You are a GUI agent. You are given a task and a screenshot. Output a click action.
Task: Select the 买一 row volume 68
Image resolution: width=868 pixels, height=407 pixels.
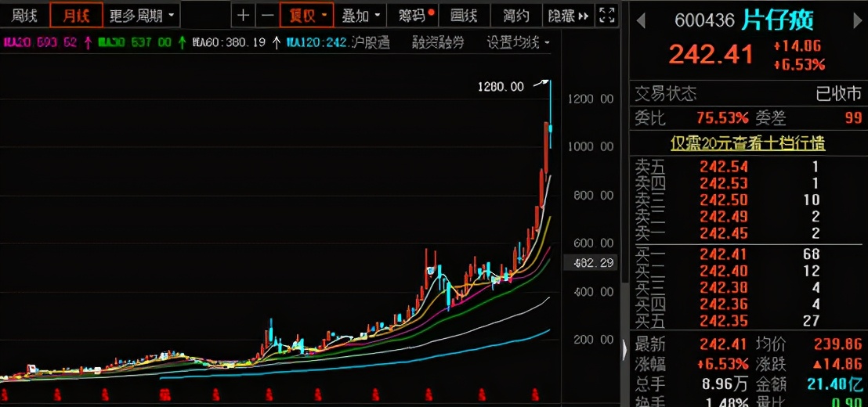812,254
